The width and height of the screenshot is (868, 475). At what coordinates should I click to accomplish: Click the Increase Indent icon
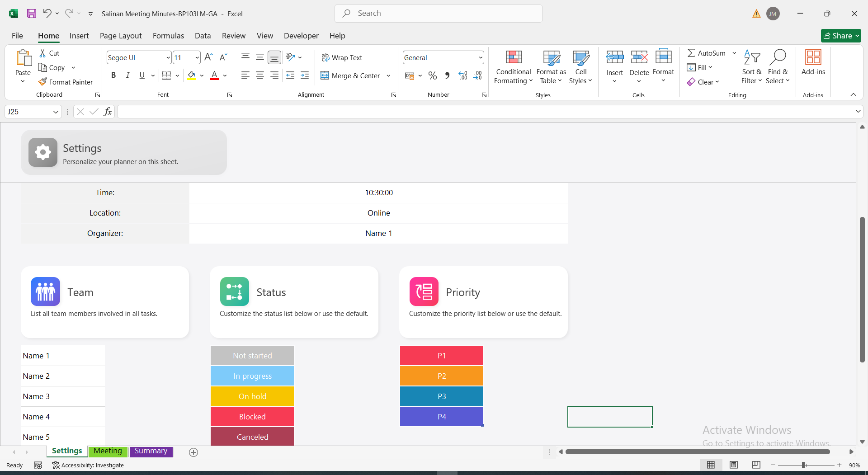coord(305,75)
